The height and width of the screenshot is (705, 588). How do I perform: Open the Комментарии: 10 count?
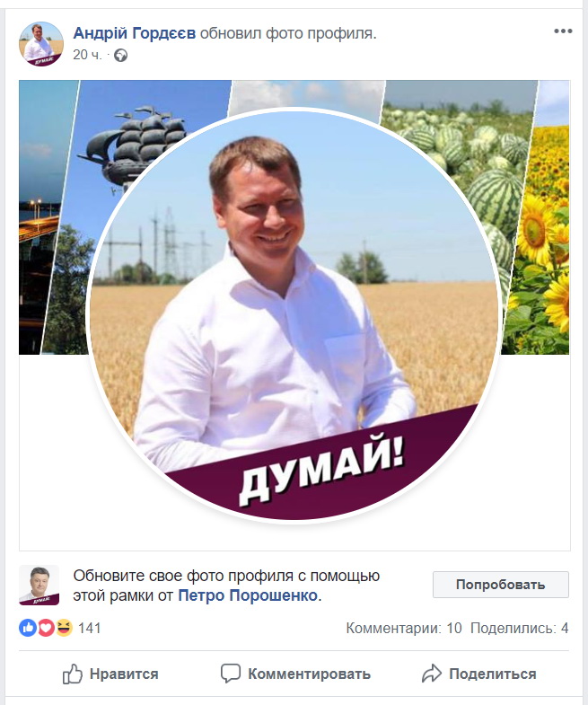point(404,628)
